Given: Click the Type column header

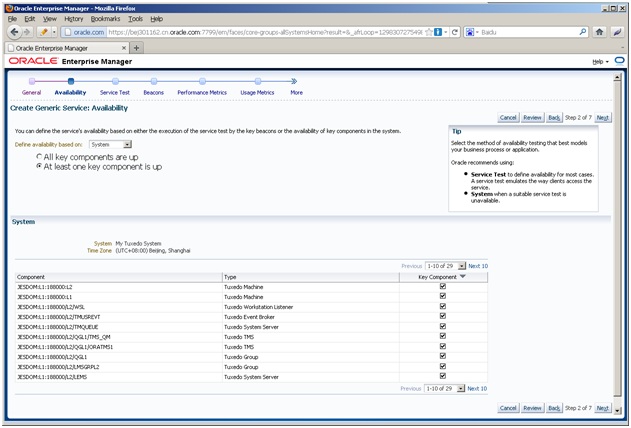Looking at the screenshot, I should pos(311,277).
